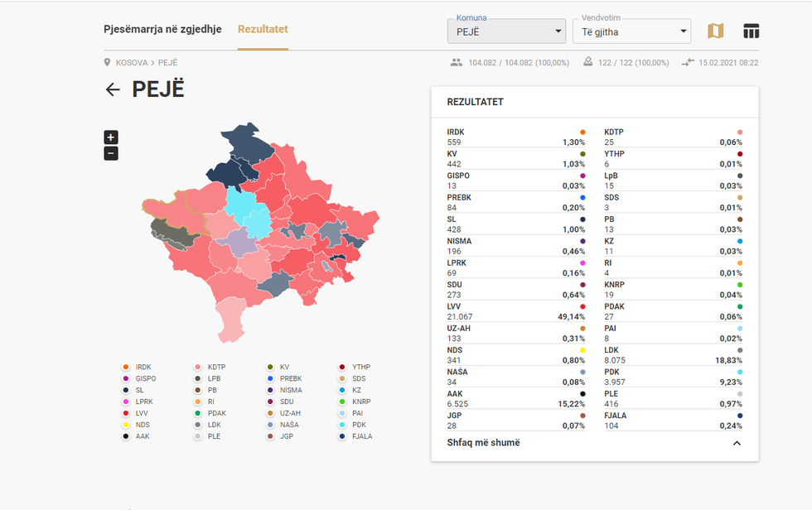Click the LDK result row
The width and height of the screenshot is (812, 510).
[x=673, y=355]
